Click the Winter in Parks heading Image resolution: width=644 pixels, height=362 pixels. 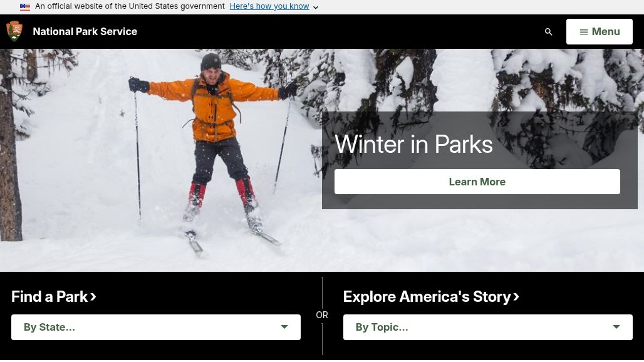413,145
